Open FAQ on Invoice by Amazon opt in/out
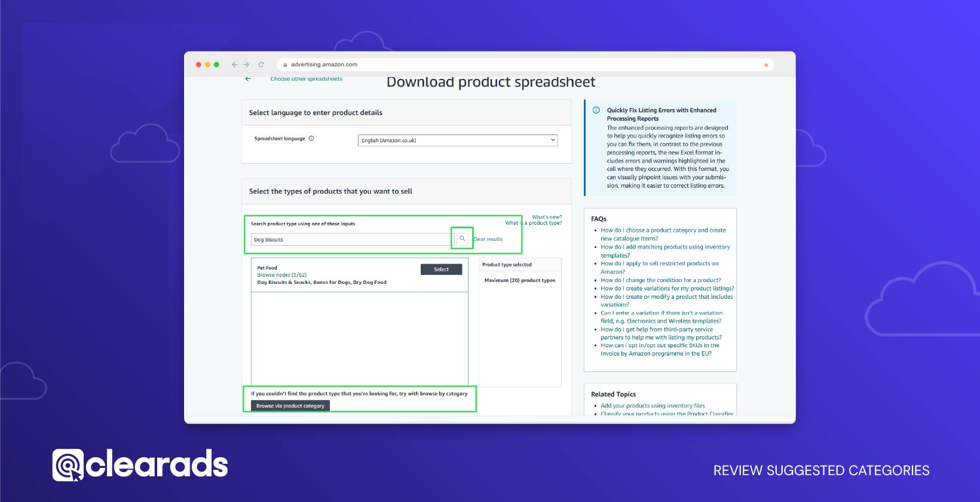Image resolution: width=980 pixels, height=502 pixels. tap(660, 350)
